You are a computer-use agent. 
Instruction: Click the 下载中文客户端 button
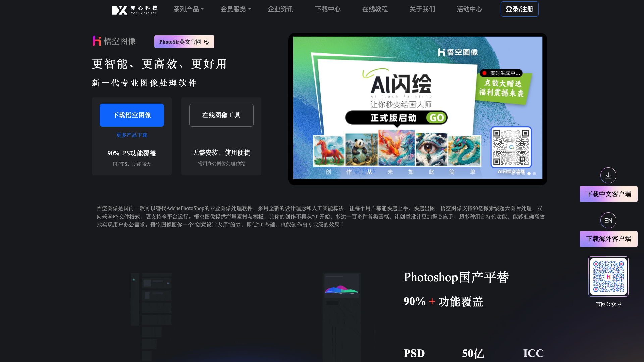click(x=608, y=194)
